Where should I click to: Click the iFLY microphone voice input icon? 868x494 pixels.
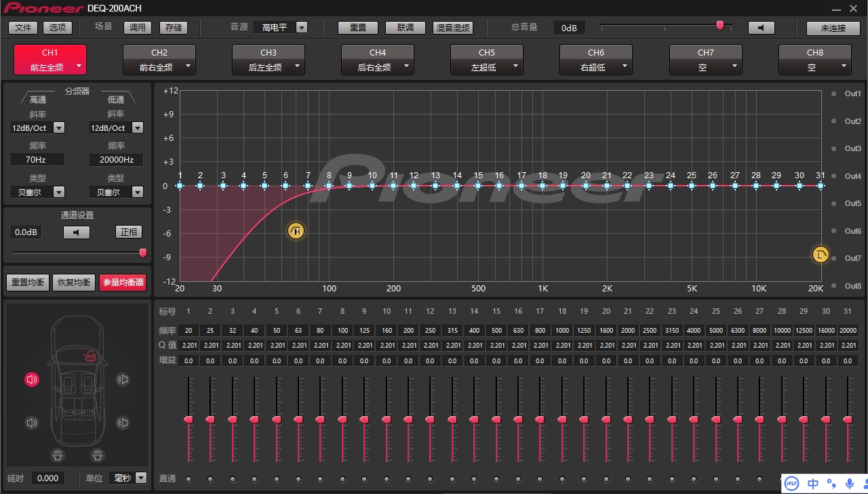point(850,483)
